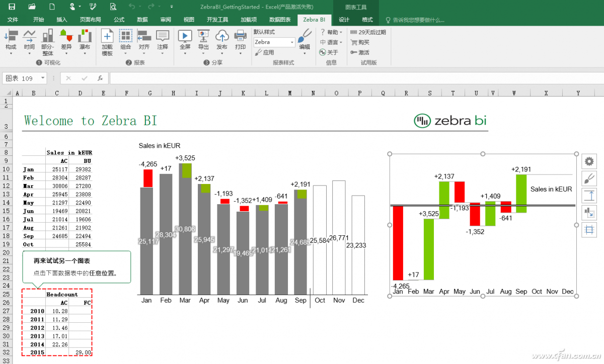Open the 格式 chart tools tab

click(367, 20)
